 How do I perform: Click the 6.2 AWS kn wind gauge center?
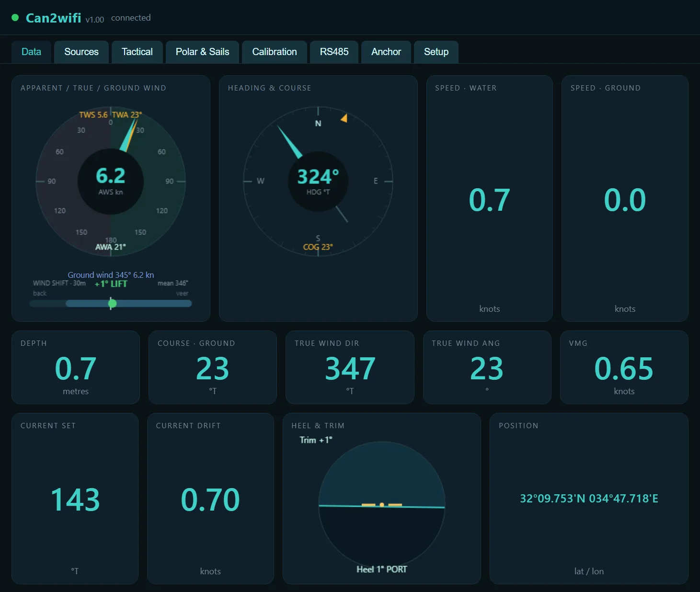pos(111,181)
